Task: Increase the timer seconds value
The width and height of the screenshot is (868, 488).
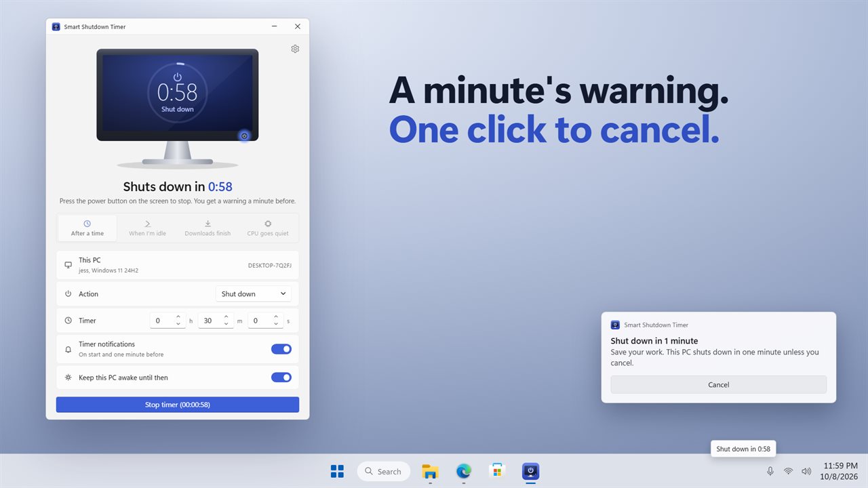Action: tap(277, 317)
